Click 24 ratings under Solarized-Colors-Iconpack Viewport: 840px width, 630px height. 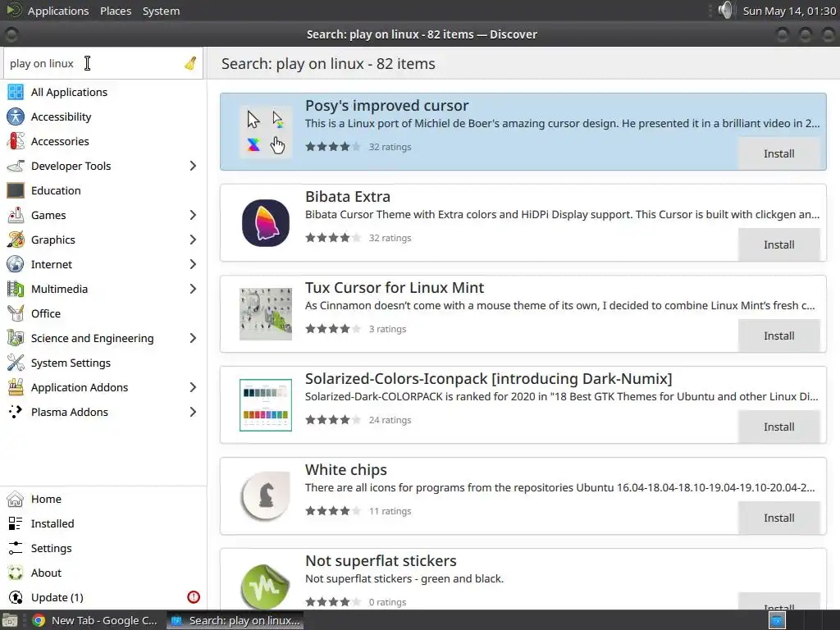[x=390, y=420]
